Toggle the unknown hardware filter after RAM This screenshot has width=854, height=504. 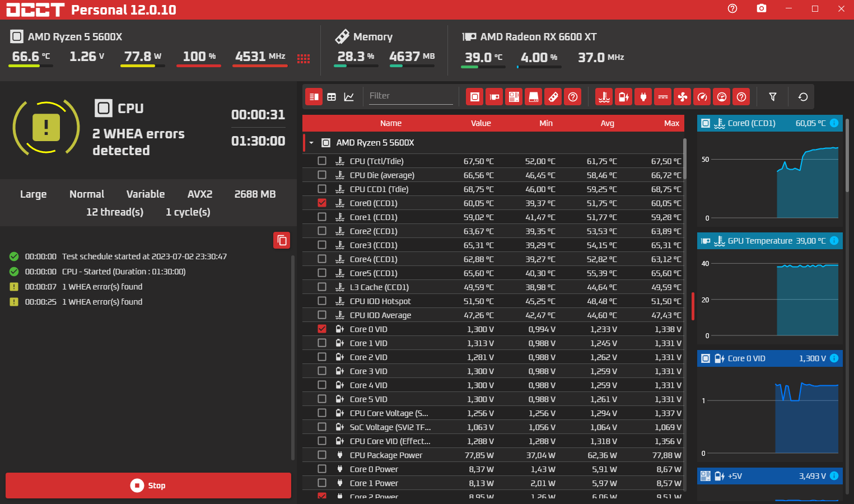573,97
